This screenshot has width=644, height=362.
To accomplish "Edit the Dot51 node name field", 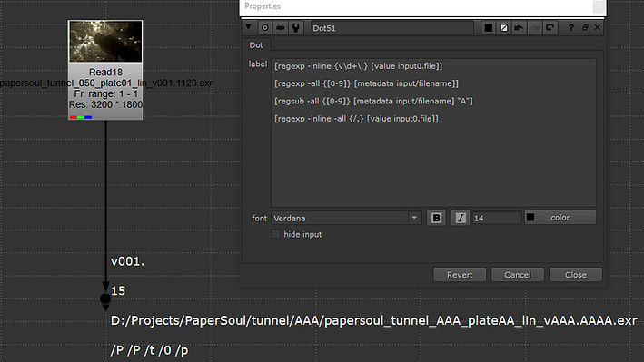I will point(391,28).
